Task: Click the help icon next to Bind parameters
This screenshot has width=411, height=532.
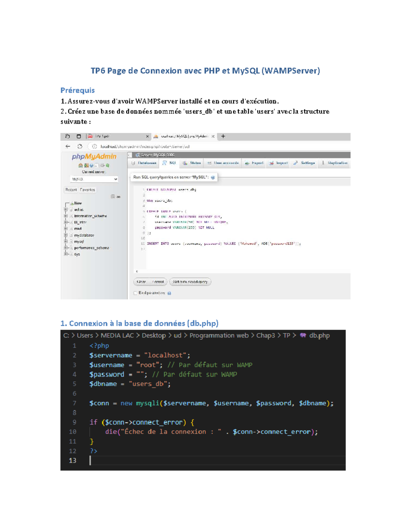Action: point(169,293)
